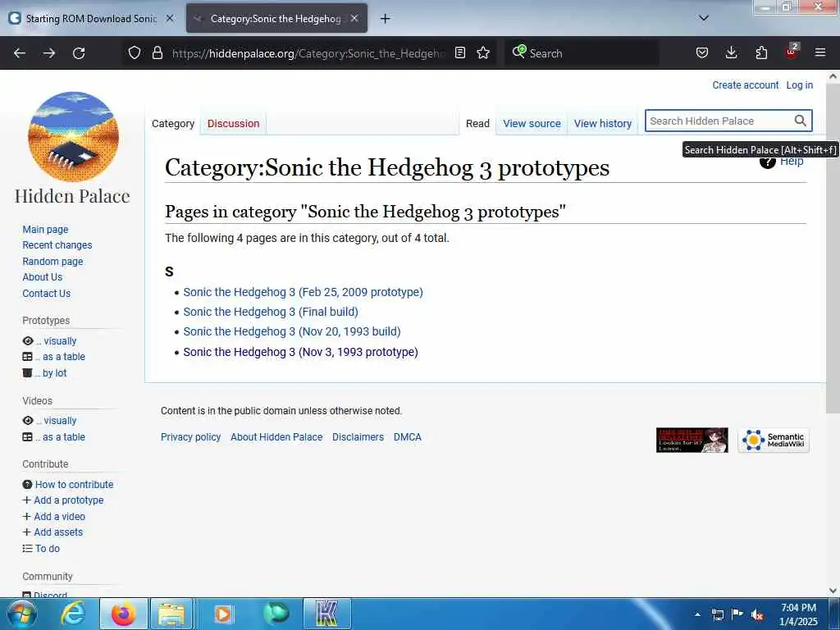Screen dimensions: 840x630
Task: Open the Firefox downloads panel
Action: click(731, 52)
